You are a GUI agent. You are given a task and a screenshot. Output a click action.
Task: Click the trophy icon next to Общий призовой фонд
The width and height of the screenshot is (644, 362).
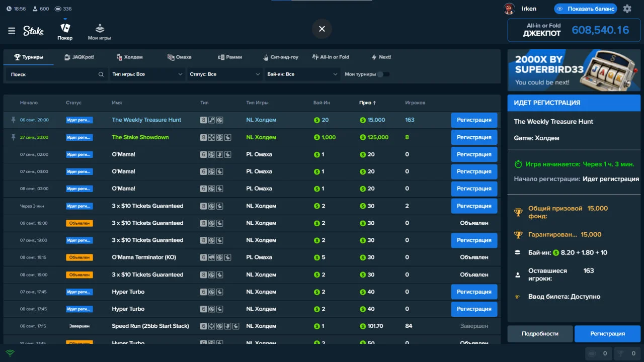point(518,212)
